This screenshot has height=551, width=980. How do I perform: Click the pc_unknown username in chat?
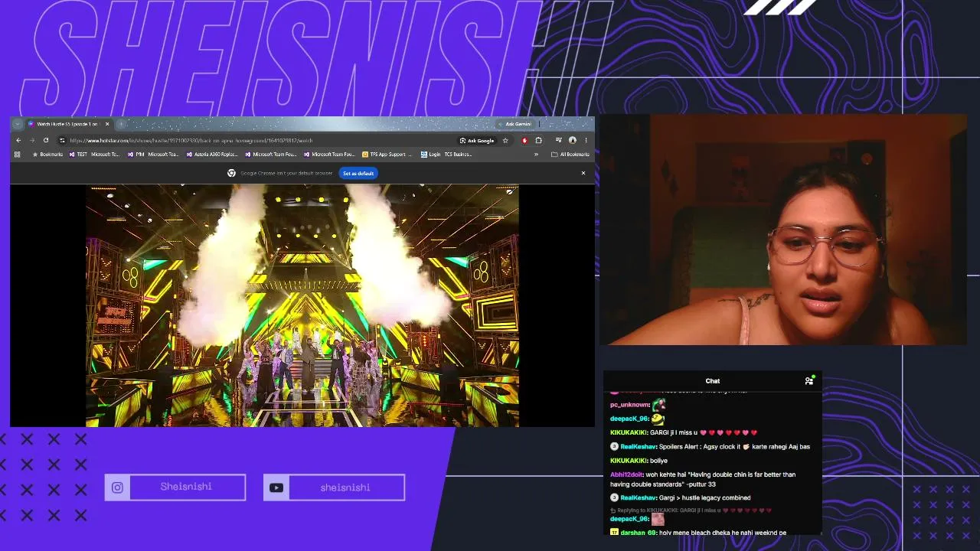(x=630, y=405)
